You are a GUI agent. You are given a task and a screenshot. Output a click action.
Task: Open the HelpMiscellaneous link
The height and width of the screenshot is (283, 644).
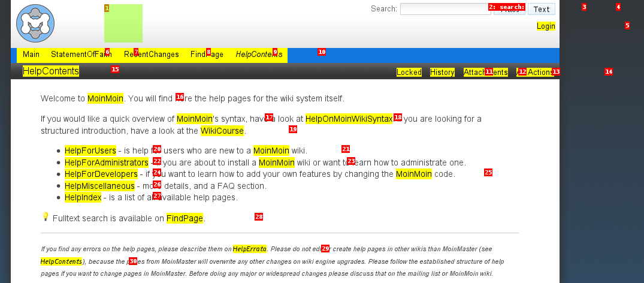99,186
